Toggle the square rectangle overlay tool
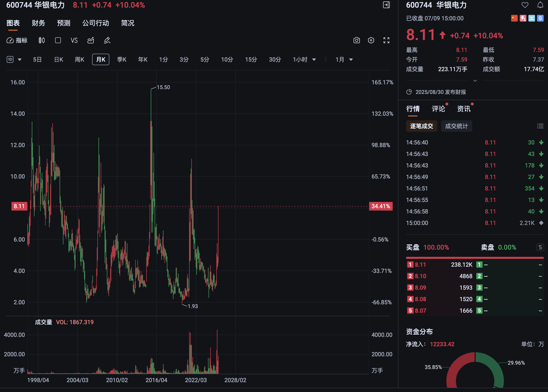 coord(58,40)
